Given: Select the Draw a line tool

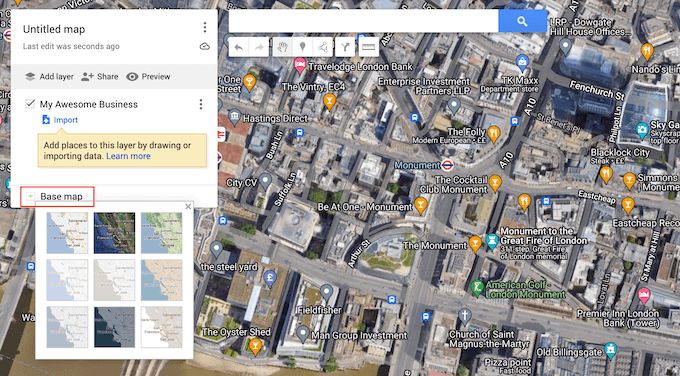Looking at the screenshot, I should 323,47.
